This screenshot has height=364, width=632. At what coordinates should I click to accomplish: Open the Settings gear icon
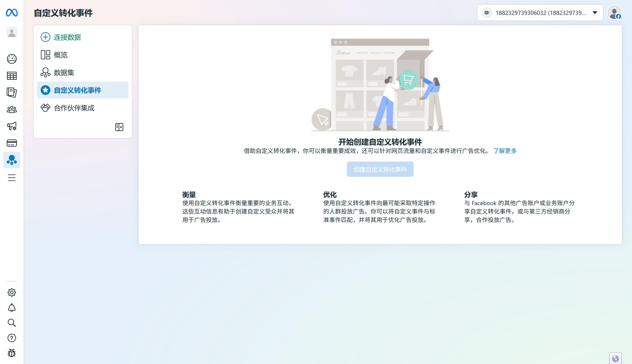click(12, 292)
